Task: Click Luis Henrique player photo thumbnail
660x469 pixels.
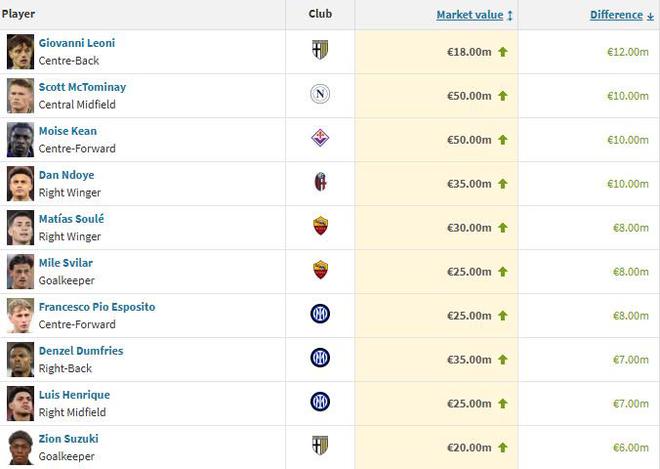Action: click(x=20, y=403)
